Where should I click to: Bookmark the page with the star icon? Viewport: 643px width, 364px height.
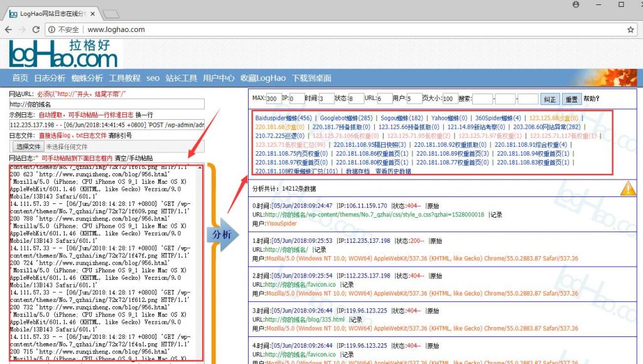click(630, 29)
